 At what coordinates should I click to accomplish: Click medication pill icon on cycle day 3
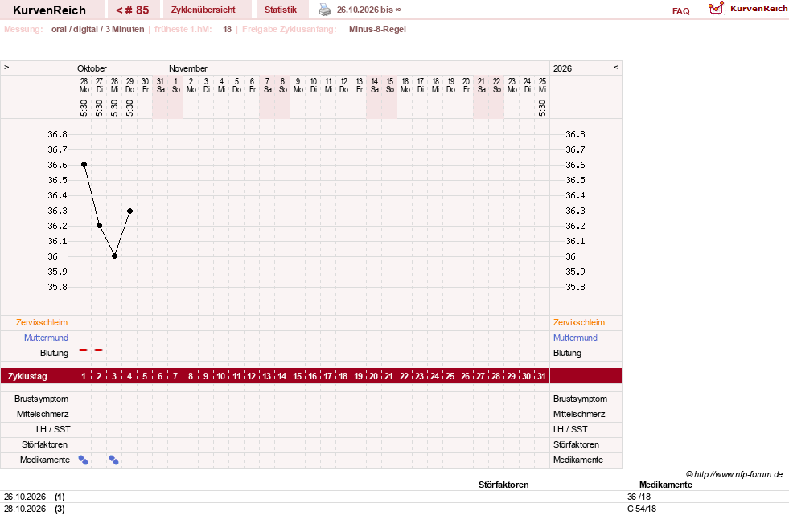point(114,460)
